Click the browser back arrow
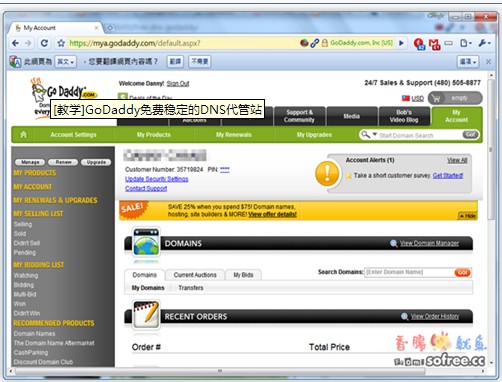 pyautogui.click(x=15, y=43)
